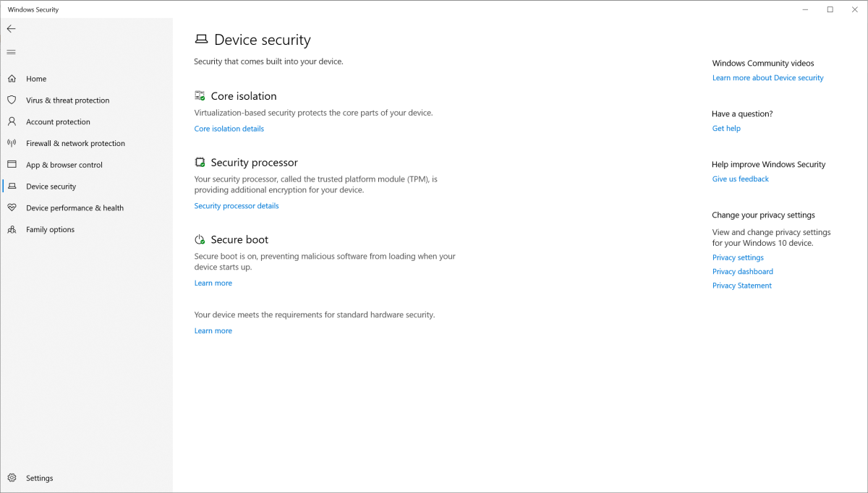
Task: Select the Firewall & network protection icon
Action: point(12,143)
